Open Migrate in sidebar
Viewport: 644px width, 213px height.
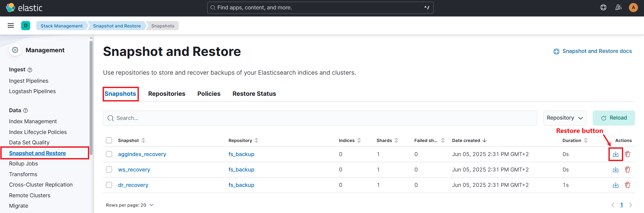point(18,206)
